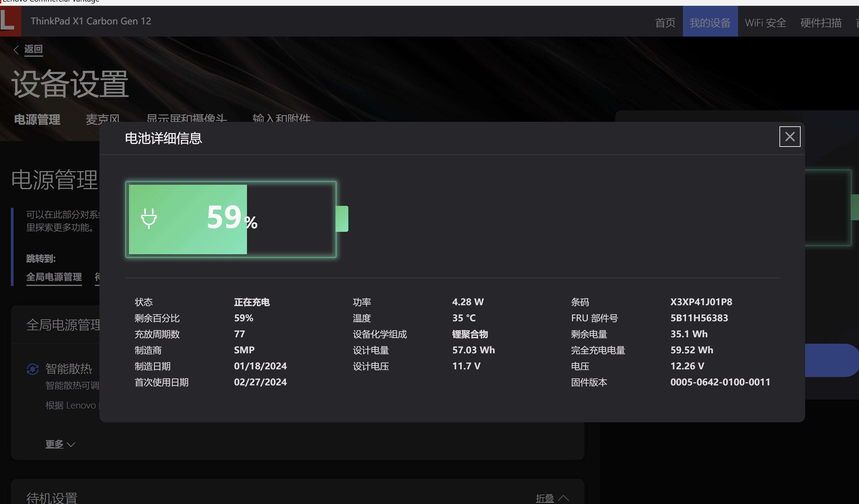Click the remaining capacity 35.1 Wh
This screenshot has width=859, height=504.
689,334
